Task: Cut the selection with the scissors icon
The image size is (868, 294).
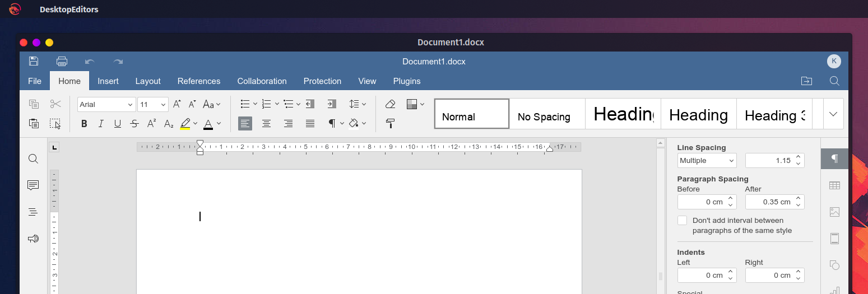Action: point(55,104)
